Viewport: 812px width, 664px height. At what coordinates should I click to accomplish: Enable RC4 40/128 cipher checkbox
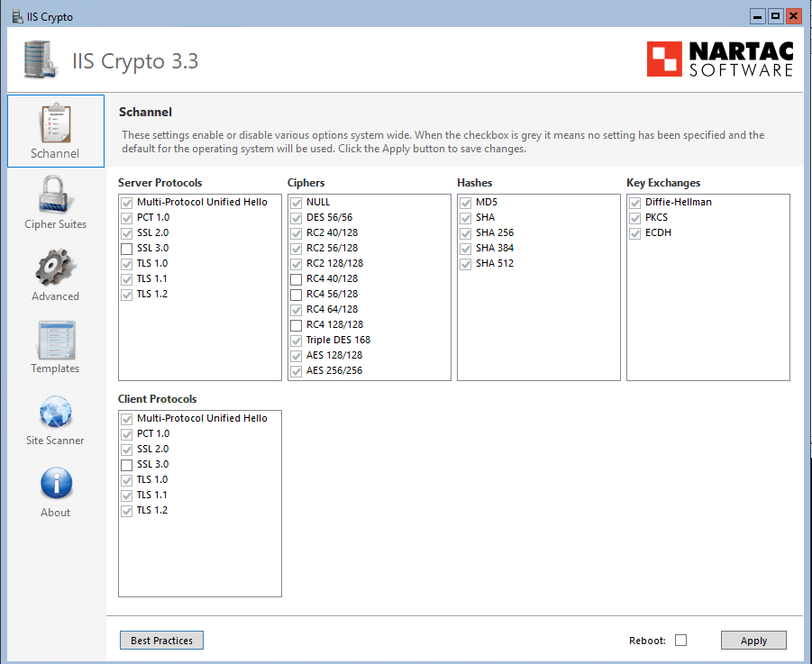click(297, 278)
